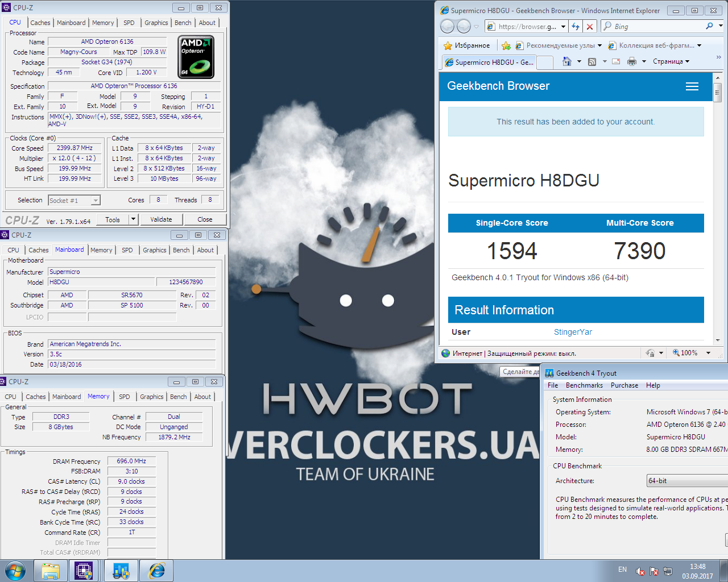Click the globe icon in IE status bar
The image size is (728, 582).
tap(446, 353)
